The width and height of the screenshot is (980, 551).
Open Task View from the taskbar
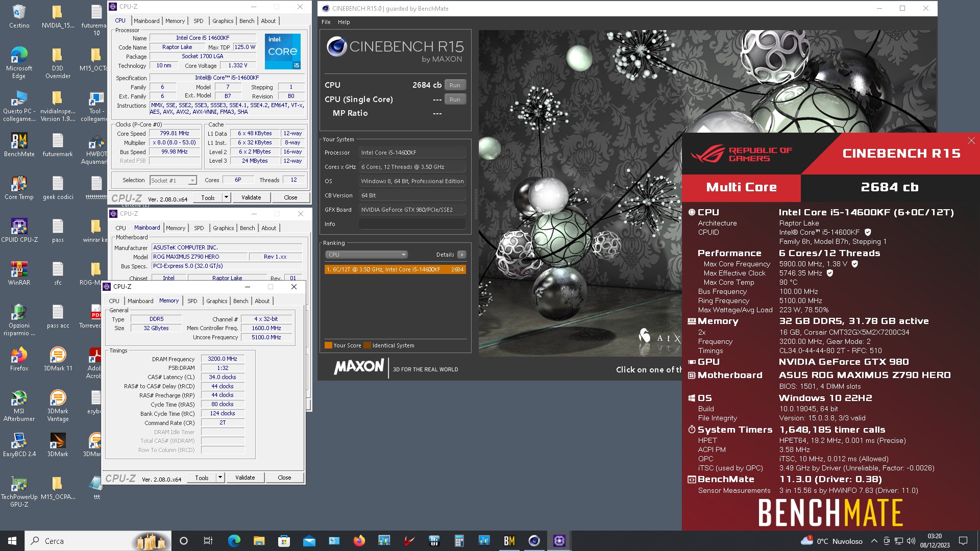tap(208, 541)
